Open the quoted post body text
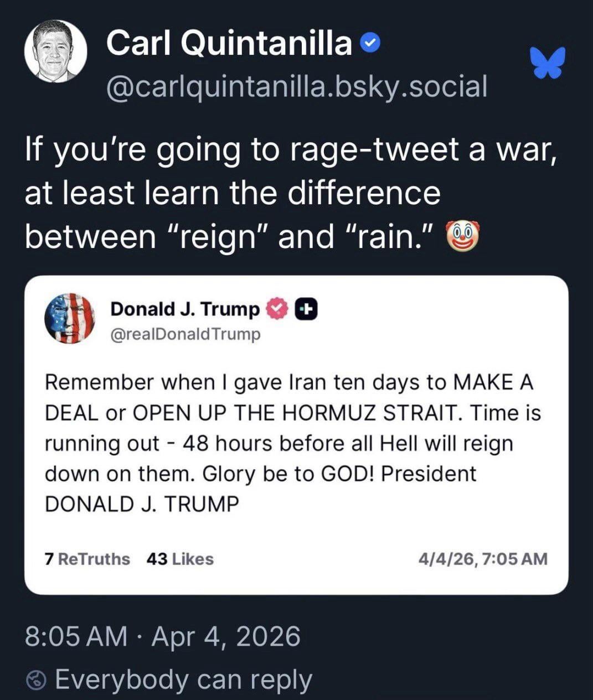 [292, 443]
